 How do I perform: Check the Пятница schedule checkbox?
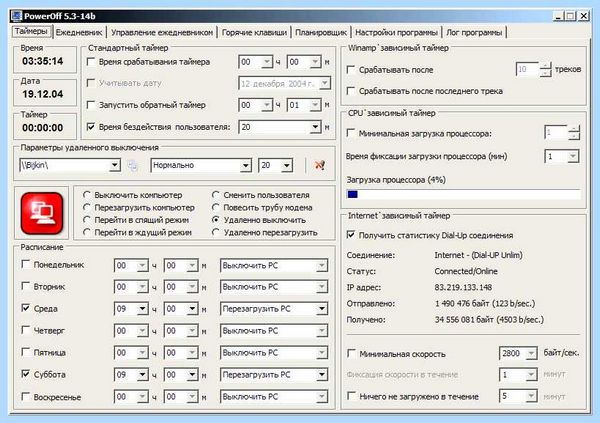pyautogui.click(x=26, y=352)
